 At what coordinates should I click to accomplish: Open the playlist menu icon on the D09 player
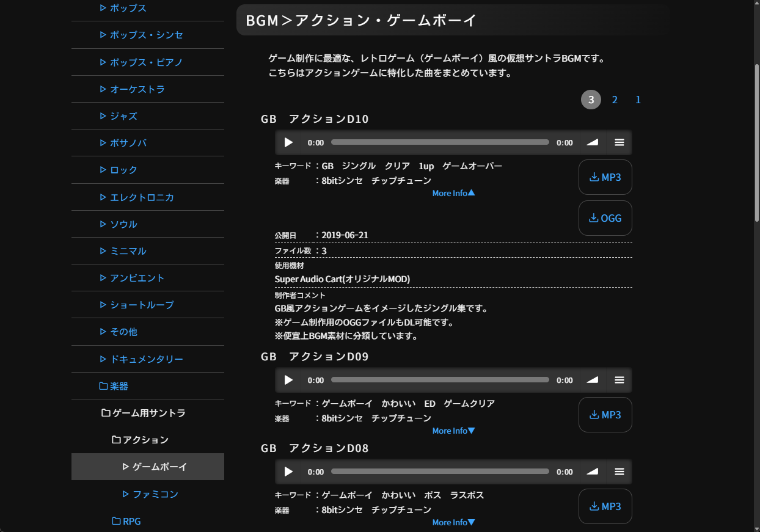coord(619,379)
